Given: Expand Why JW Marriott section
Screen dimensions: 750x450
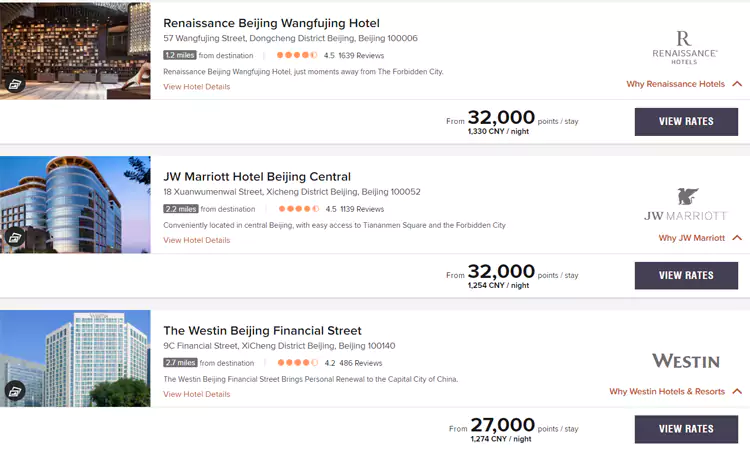Looking at the screenshot, I should tap(700, 238).
